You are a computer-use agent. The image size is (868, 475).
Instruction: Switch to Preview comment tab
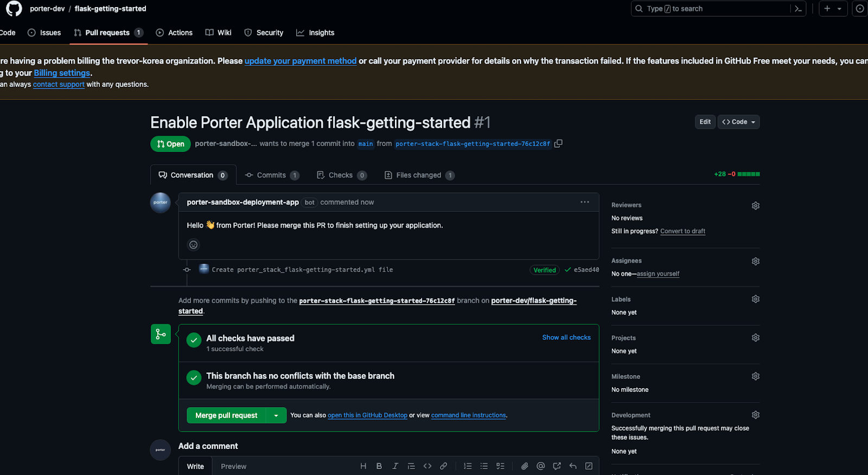click(x=234, y=466)
